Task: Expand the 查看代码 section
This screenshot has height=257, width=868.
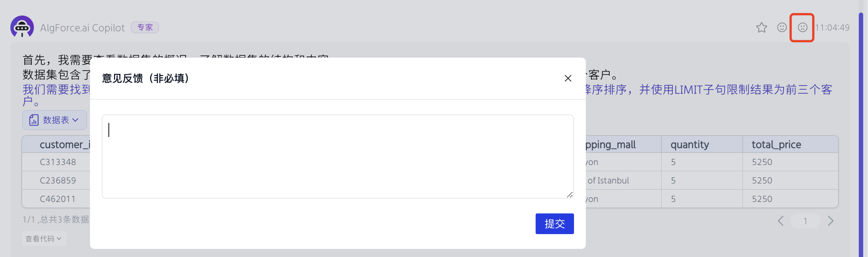Action: (x=44, y=239)
